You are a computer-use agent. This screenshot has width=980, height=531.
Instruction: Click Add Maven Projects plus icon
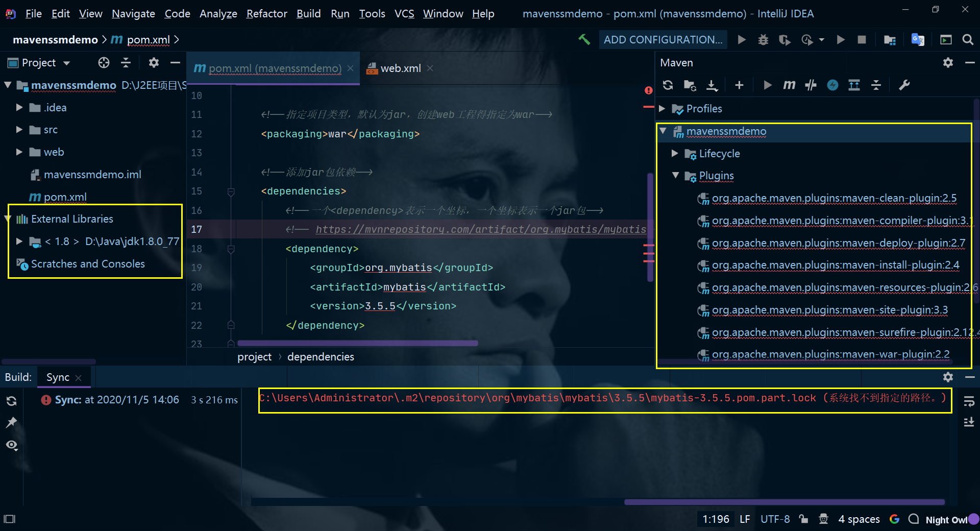(x=739, y=85)
